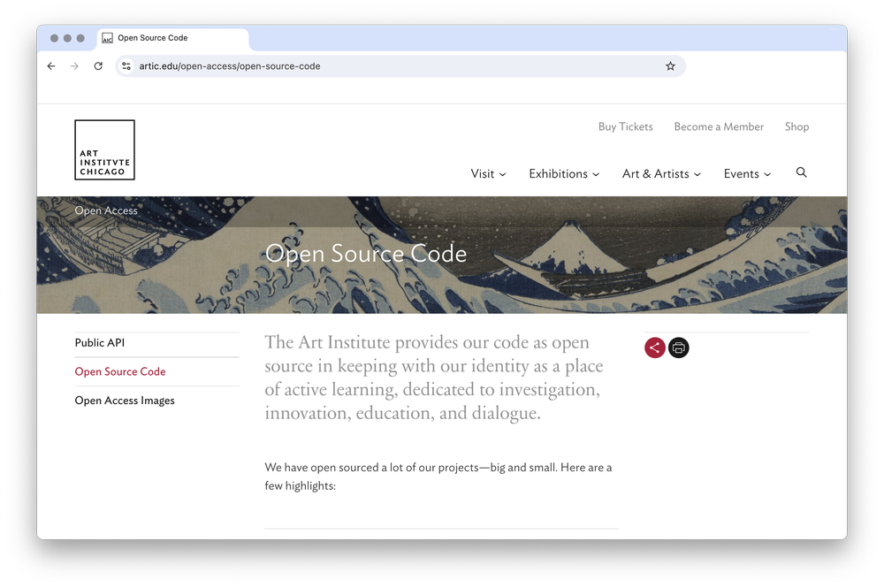This screenshot has height=588, width=884.
Task: Click the browser back arrow
Action: click(x=51, y=66)
